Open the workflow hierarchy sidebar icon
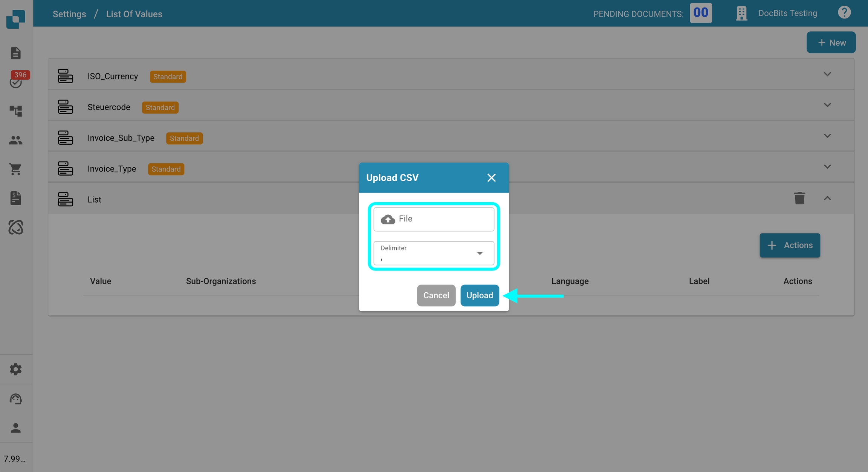The width and height of the screenshot is (868, 472). (x=15, y=111)
